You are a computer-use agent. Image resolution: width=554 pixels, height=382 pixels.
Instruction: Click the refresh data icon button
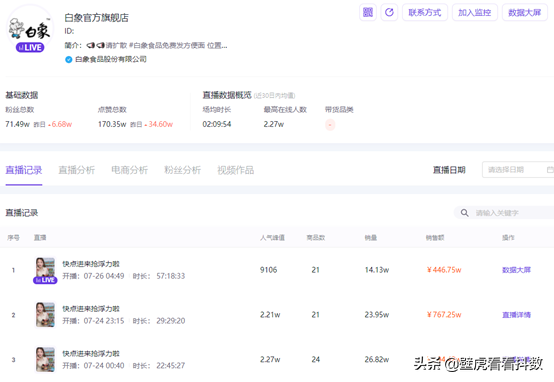click(x=389, y=12)
